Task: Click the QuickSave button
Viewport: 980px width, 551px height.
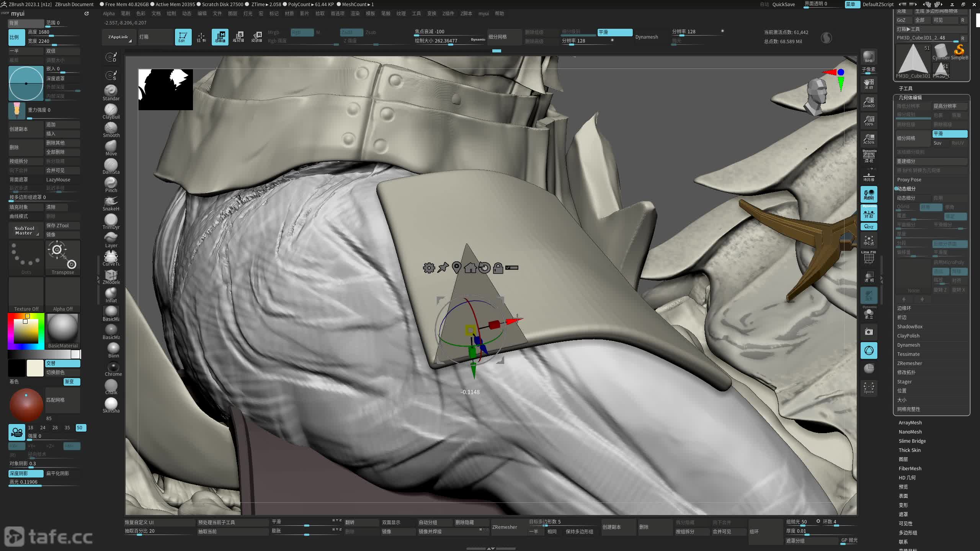Action: pos(783,4)
